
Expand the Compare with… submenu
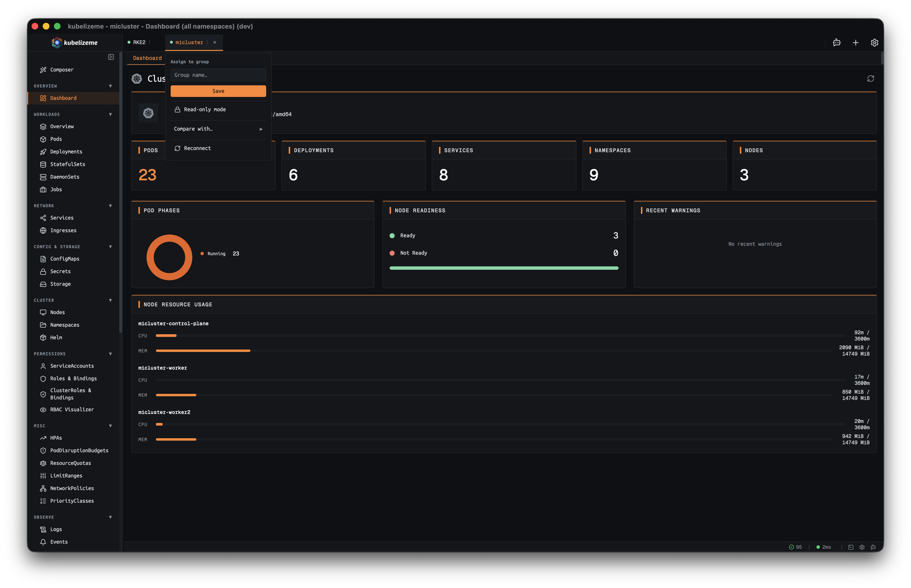(218, 129)
